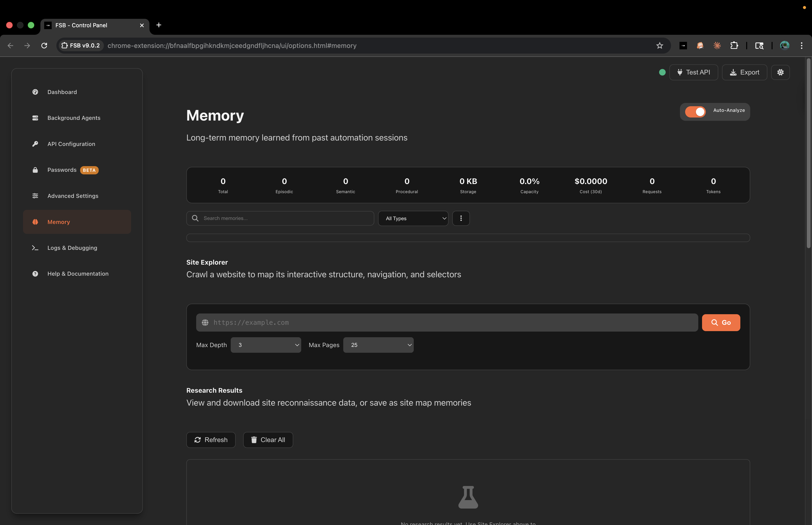Image resolution: width=812 pixels, height=525 pixels.
Task: Select the Memory sidebar item
Action: point(77,222)
